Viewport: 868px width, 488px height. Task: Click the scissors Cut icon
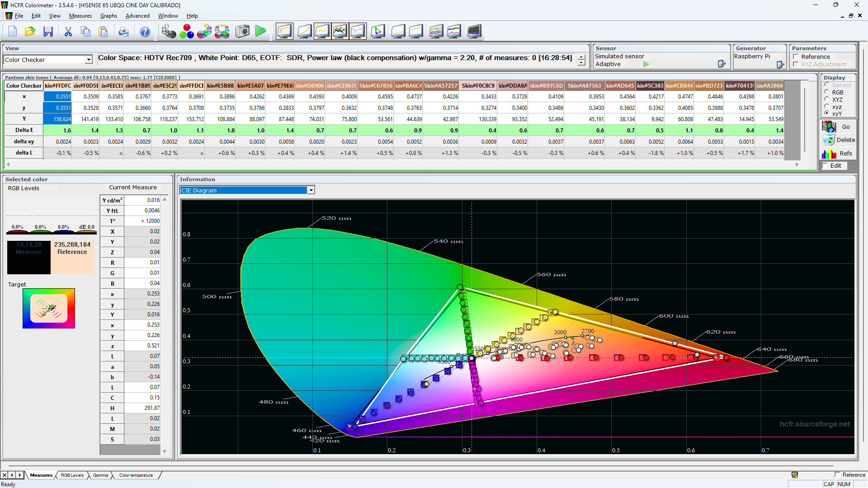click(68, 32)
